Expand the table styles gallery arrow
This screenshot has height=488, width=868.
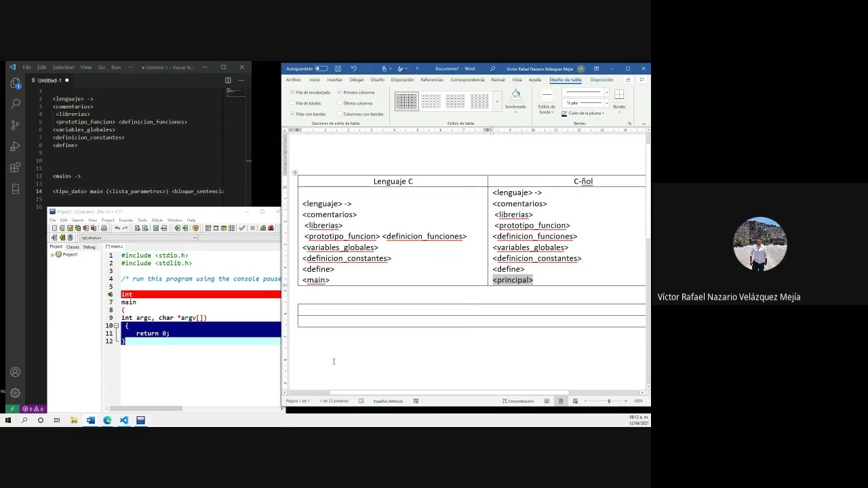pyautogui.click(x=497, y=102)
